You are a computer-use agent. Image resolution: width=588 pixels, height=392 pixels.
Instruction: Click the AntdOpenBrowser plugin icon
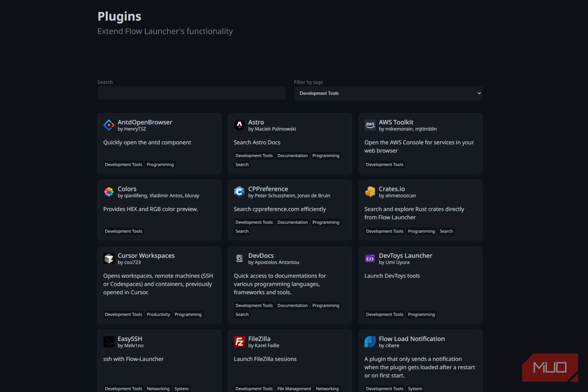tap(109, 125)
